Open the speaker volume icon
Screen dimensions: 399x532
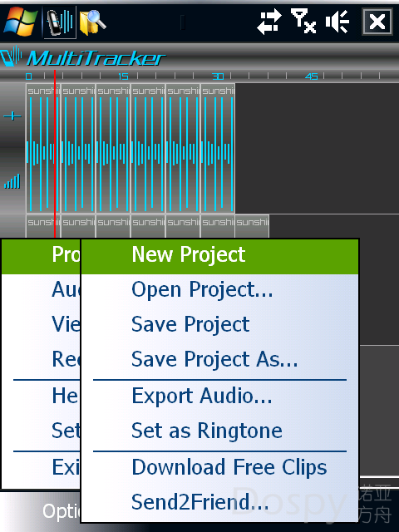pyautogui.click(x=337, y=22)
